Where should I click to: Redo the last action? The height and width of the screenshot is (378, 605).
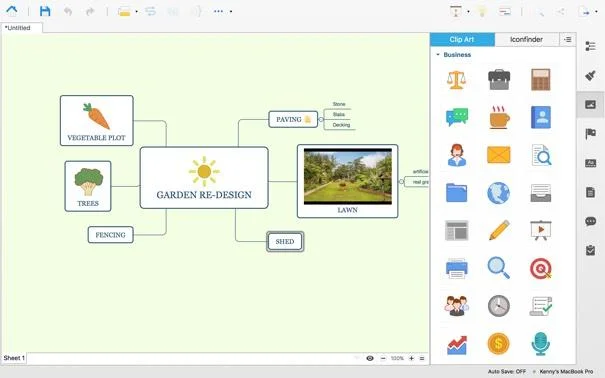[x=90, y=11]
